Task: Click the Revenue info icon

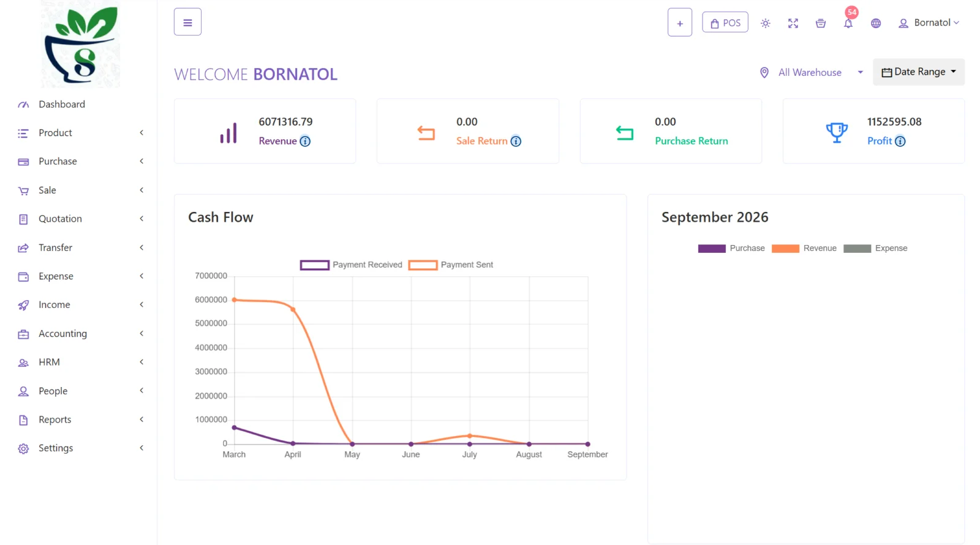Action: [x=305, y=141]
